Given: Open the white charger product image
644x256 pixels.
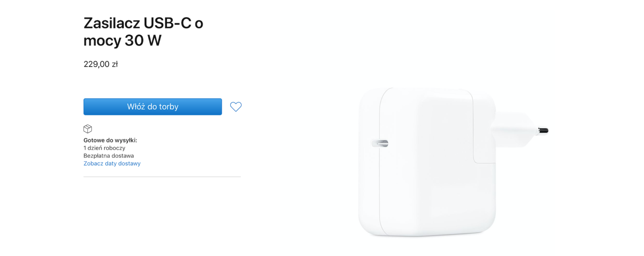Looking at the screenshot, I should [436, 164].
